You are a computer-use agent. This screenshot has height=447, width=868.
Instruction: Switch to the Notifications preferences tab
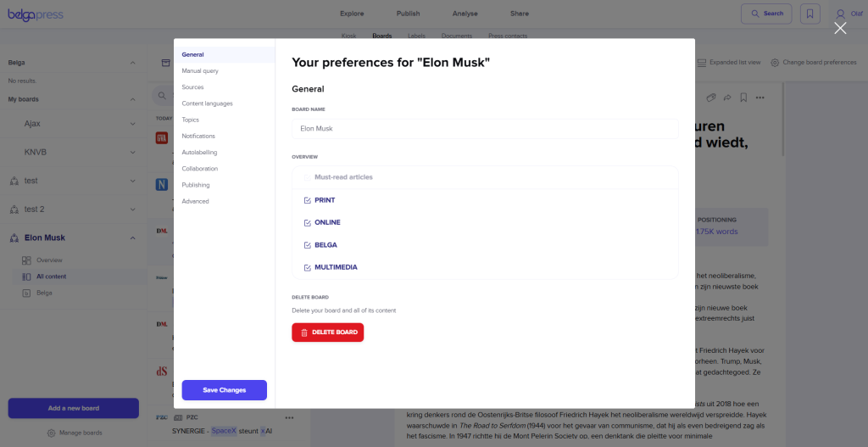(x=198, y=136)
